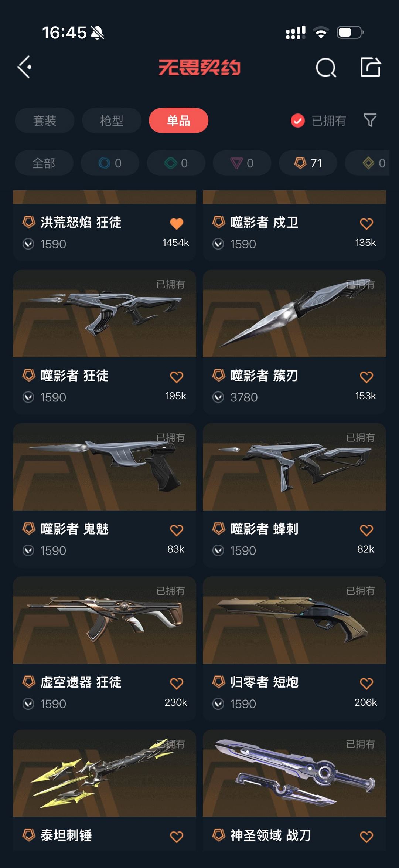399x868 pixels.
Task: Open the 虚空遗器 狂徒 item name
Action: point(81,682)
